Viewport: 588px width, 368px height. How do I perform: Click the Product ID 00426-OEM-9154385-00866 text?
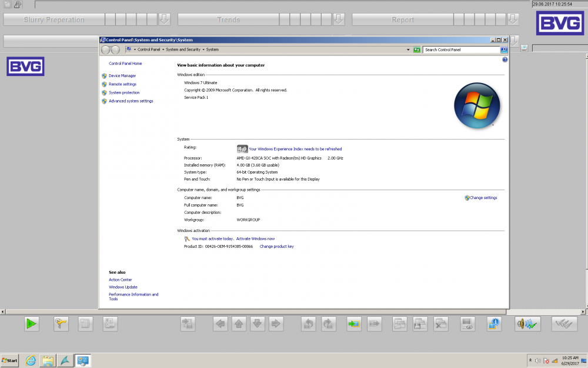pyautogui.click(x=218, y=246)
